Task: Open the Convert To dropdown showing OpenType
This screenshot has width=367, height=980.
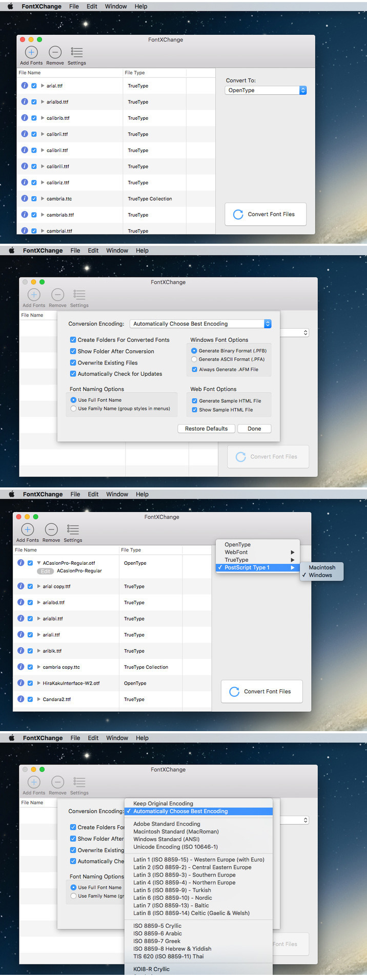Action: [266, 90]
